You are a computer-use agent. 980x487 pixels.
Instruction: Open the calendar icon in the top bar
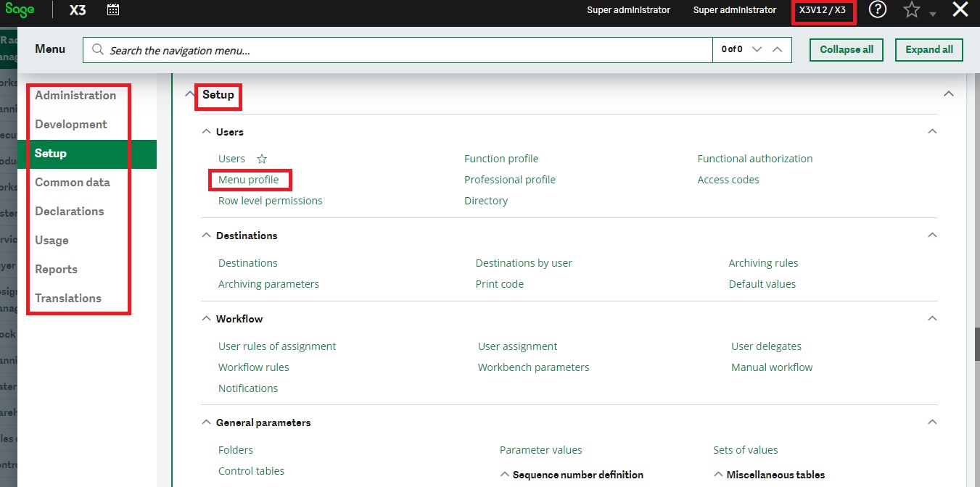pos(112,9)
